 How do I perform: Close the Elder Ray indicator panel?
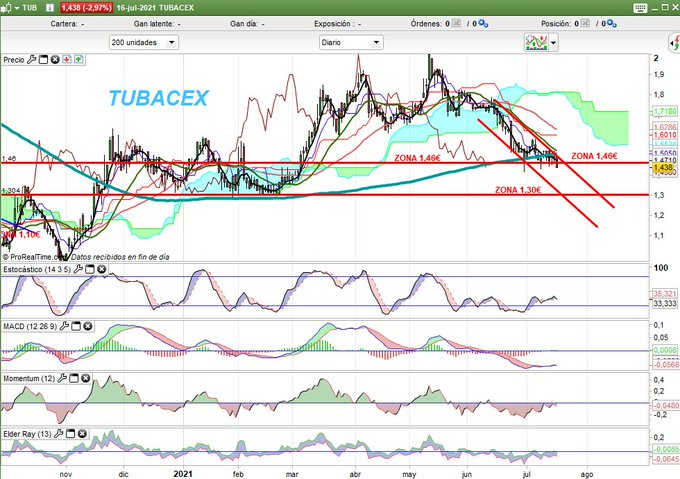[x=82, y=433]
